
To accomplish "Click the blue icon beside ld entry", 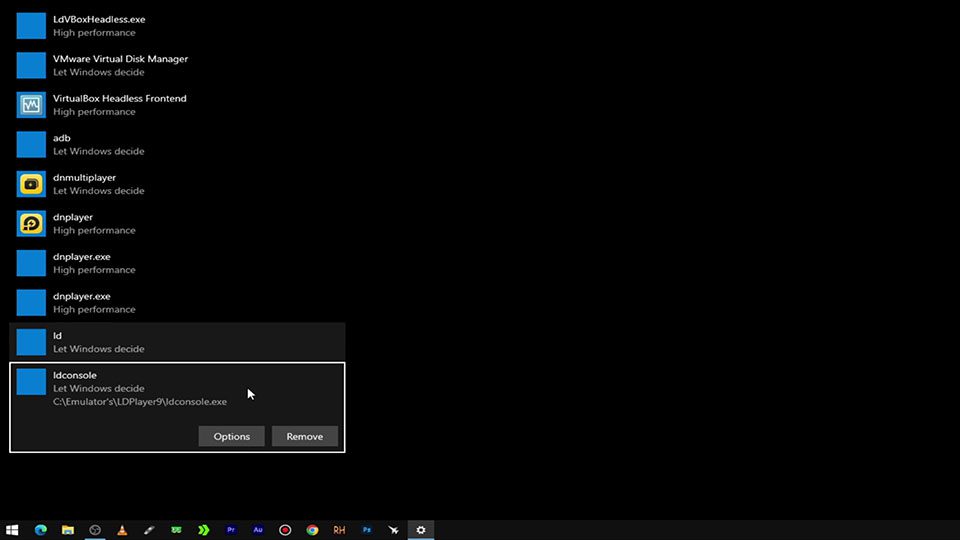I will (x=31, y=342).
